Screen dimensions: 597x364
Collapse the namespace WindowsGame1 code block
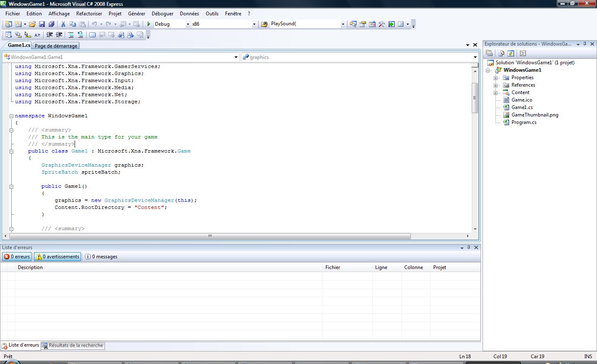[x=12, y=116]
